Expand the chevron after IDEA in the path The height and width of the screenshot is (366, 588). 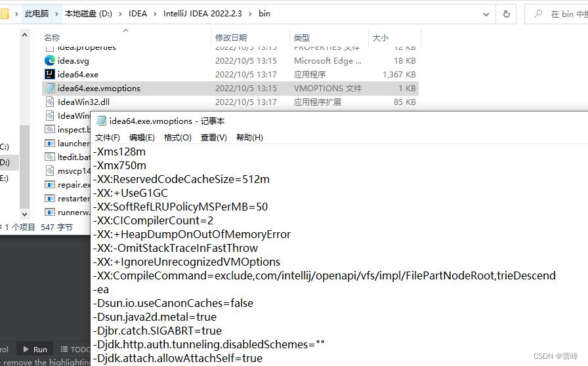(x=155, y=14)
